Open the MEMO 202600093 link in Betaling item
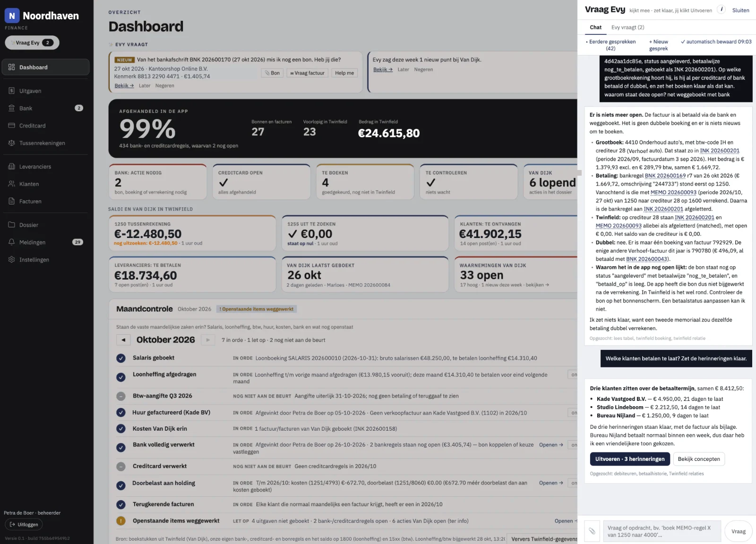The height and width of the screenshot is (544, 756). coord(673,192)
